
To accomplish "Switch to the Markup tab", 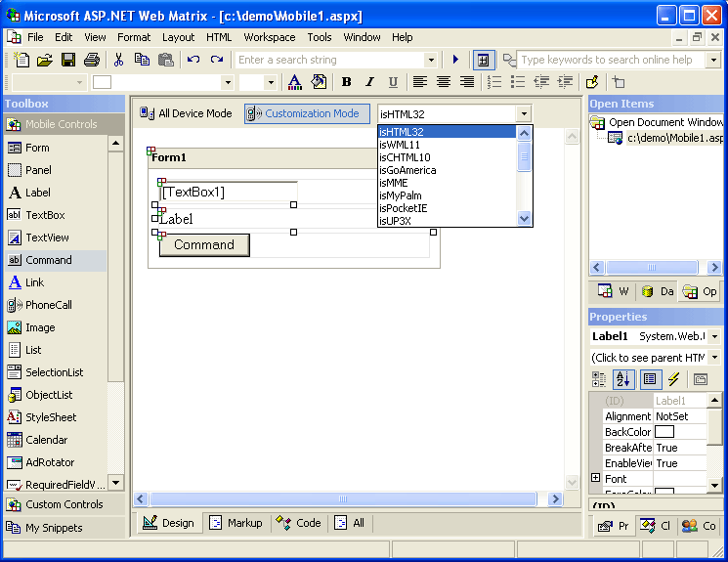I will [x=236, y=523].
